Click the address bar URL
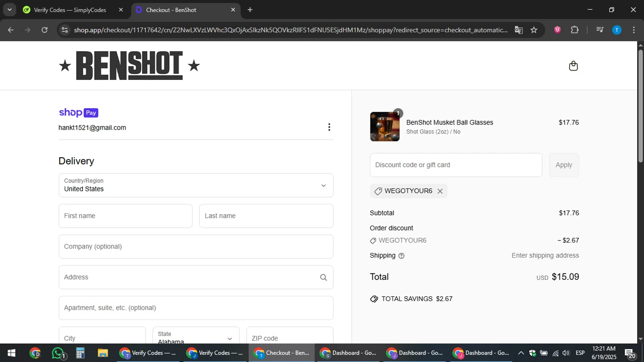The height and width of the screenshot is (362, 644). tap(290, 30)
